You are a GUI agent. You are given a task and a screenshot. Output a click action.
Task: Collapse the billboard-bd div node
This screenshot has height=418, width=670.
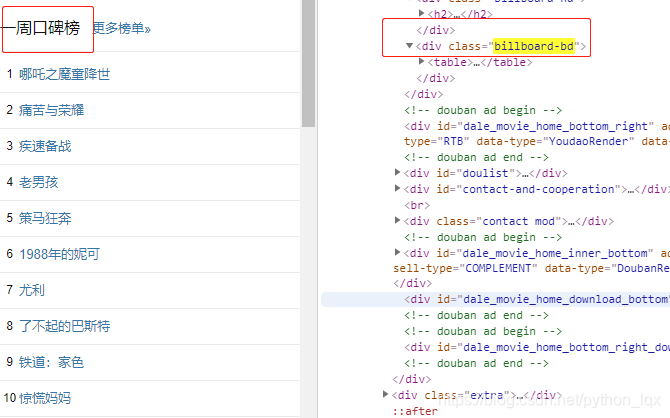[409, 46]
